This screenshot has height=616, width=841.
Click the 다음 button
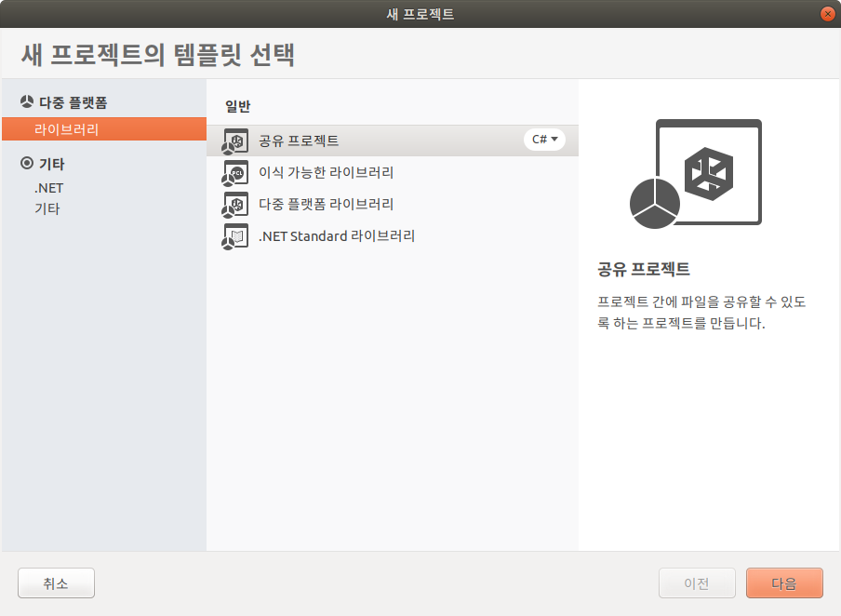[784, 583]
